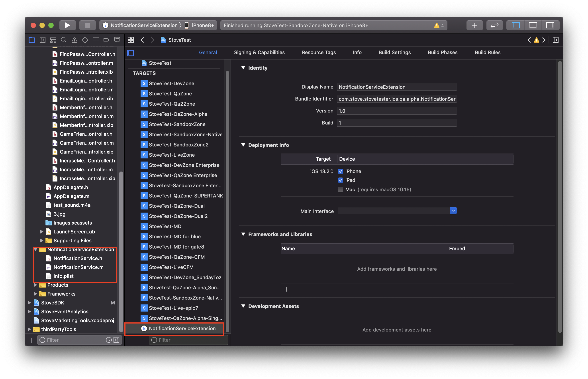Expand the Supporting Files folder
This screenshot has width=588, height=379.
(x=41, y=241)
